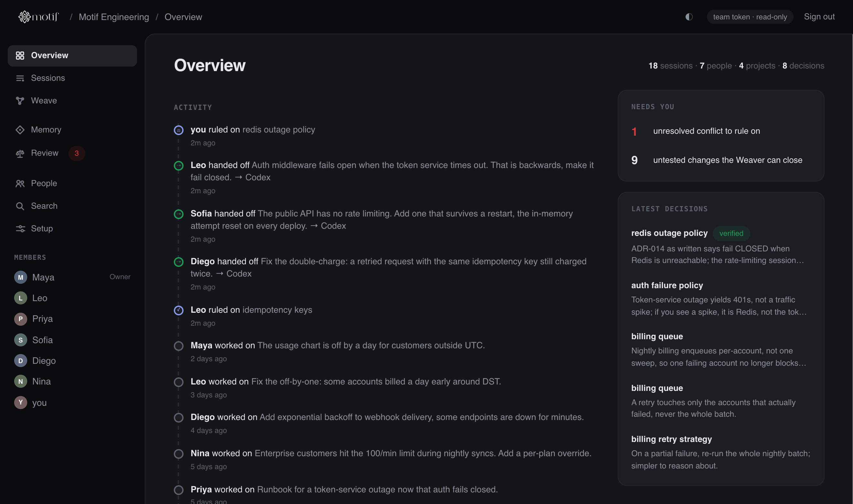
Task: Open the Weave sidebar item
Action: pyautogui.click(x=72, y=101)
